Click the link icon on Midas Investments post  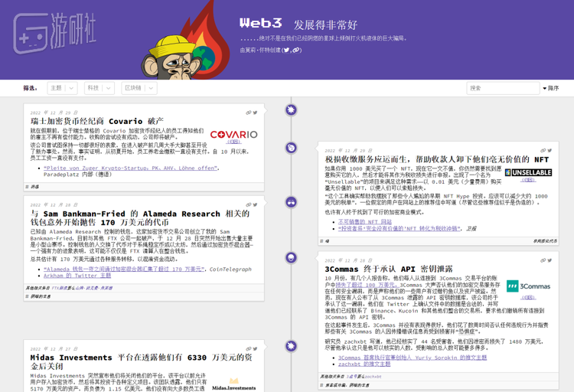(x=249, y=349)
